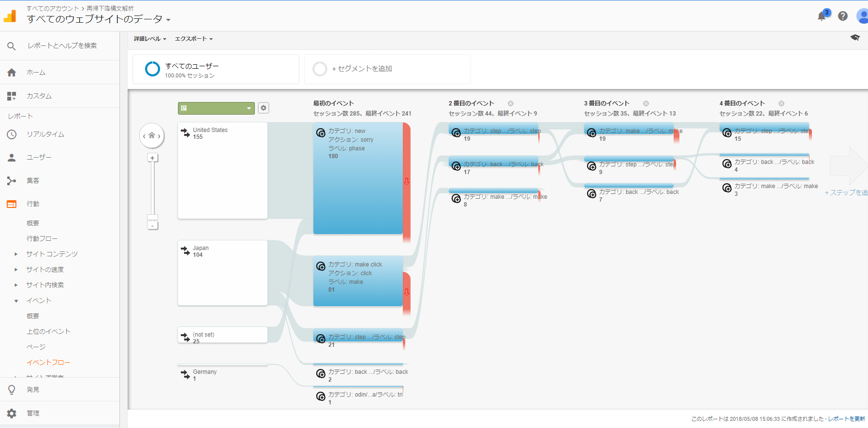Select イベントフロー in sidebar
Image resolution: width=868 pixels, height=428 pixels.
[48, 362]
